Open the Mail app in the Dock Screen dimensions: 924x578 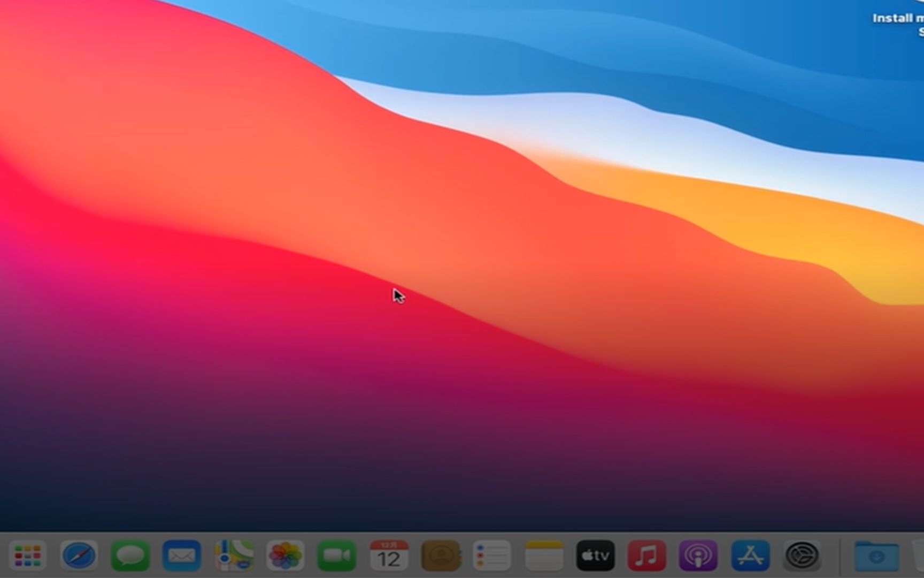[x=182, y=556]
